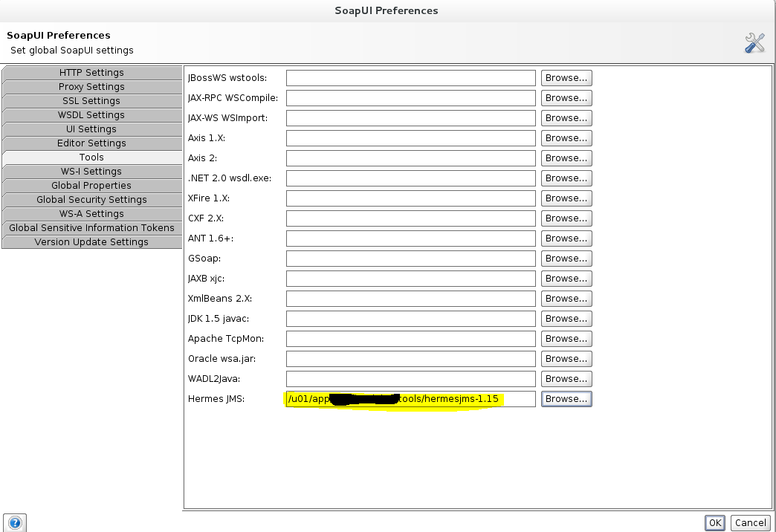
Task: Cancel the SoapUI Preferences dialog
Action: [x=750, y=522]
